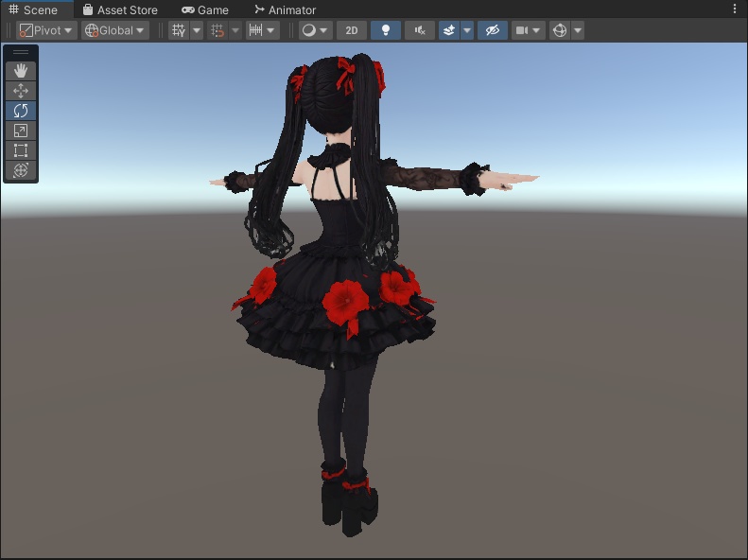Expand the scene effects options arrow

point(467,30)
